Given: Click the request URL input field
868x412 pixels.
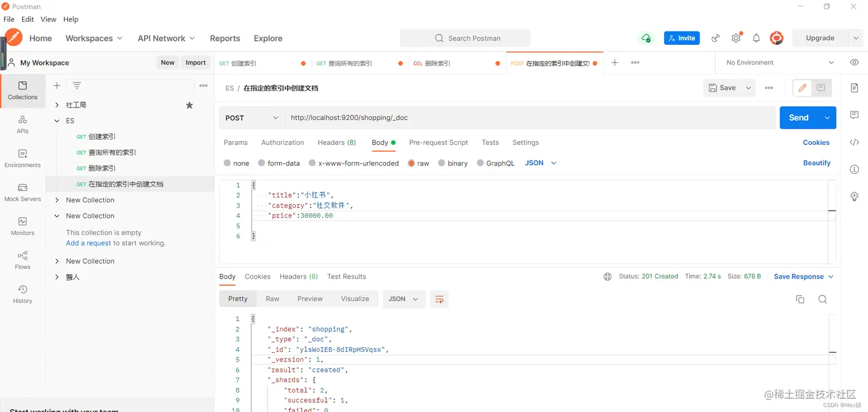Looking at the screenshot, I should 529,118.
